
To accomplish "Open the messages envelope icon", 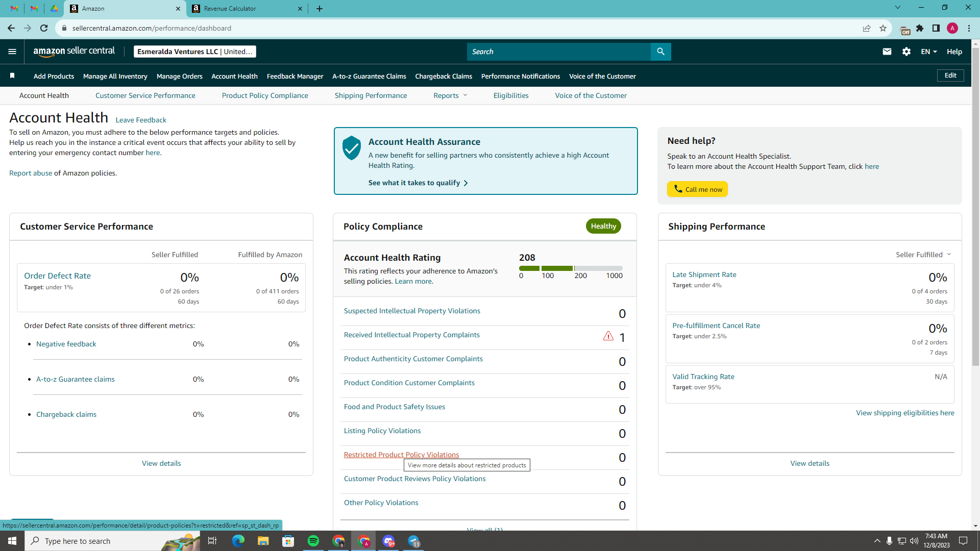I will click(x=887, y=52).
